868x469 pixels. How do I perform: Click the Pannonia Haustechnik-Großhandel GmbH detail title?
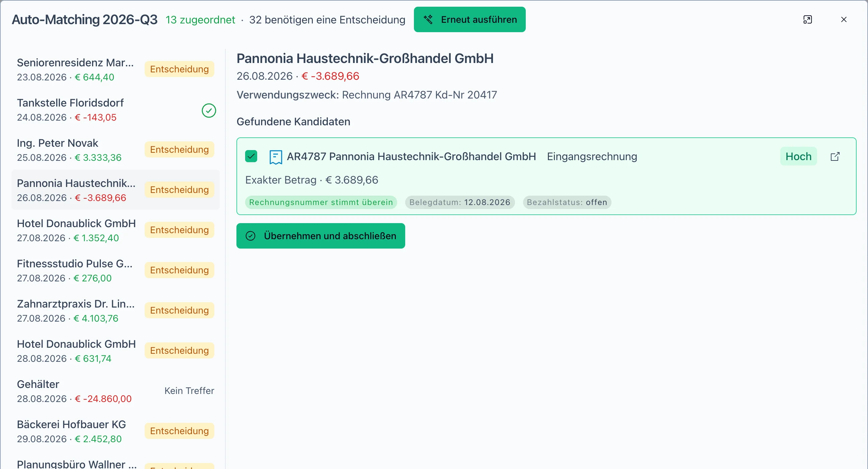[365, 59]
